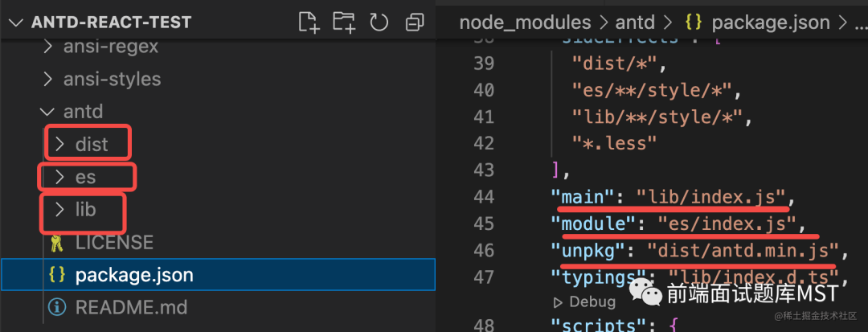
Task: Create a new file in explorer
Action: 309,23
